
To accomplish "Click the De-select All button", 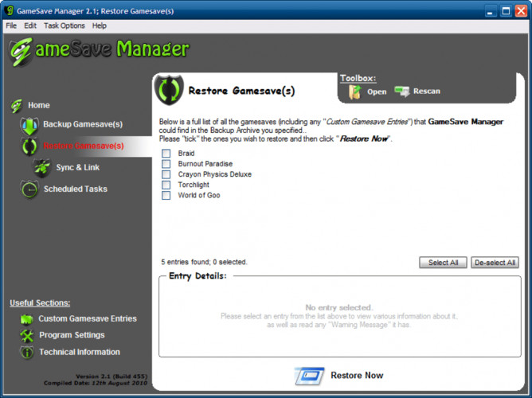I will (x=495, y=263).
